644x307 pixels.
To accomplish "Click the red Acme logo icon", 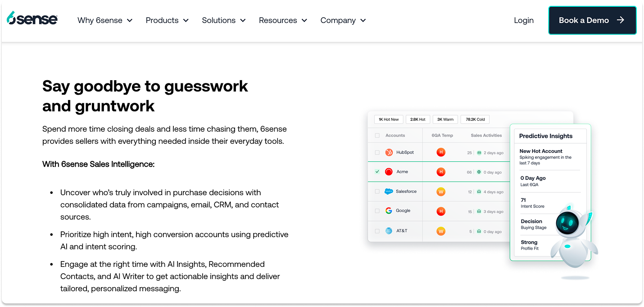I will coord(389,172).
